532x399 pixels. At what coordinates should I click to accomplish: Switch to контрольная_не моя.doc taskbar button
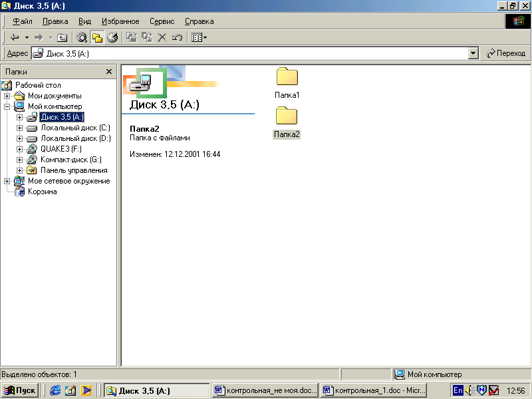pos(265,390)
